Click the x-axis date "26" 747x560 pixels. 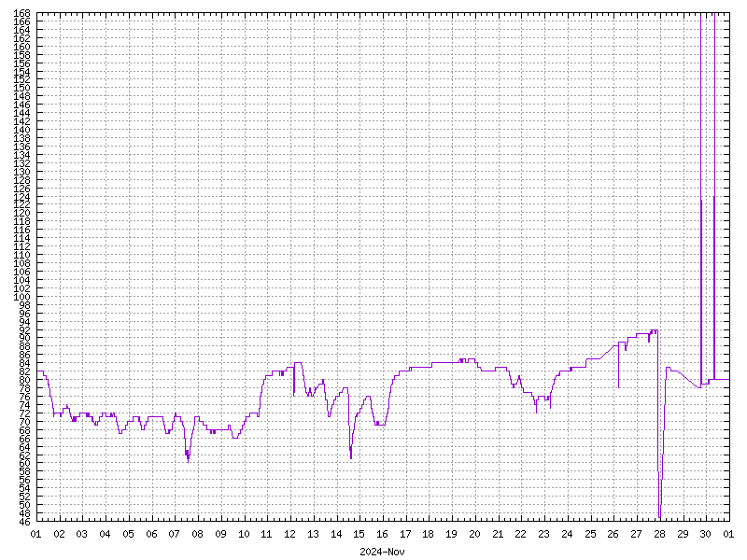tap(613, 534)
